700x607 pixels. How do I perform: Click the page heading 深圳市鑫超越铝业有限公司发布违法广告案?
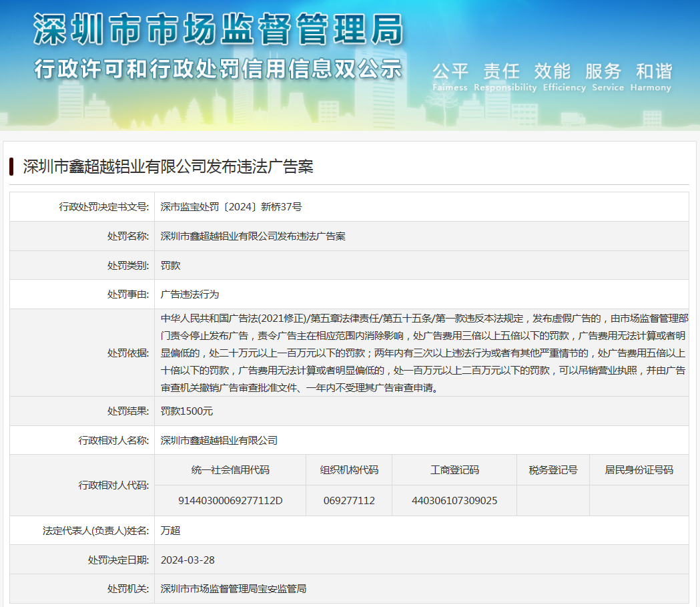point(168,166)
